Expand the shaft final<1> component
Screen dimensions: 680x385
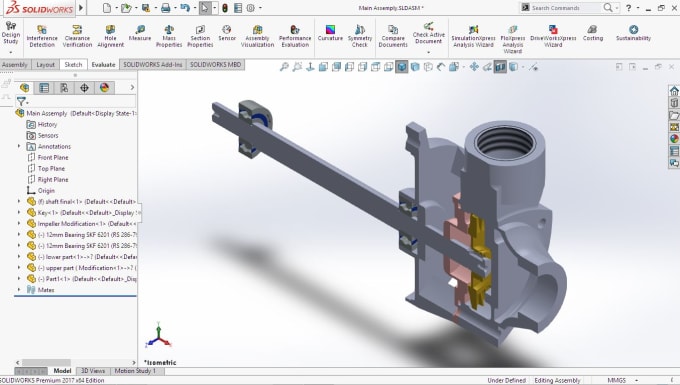click(x=19, y=202)
